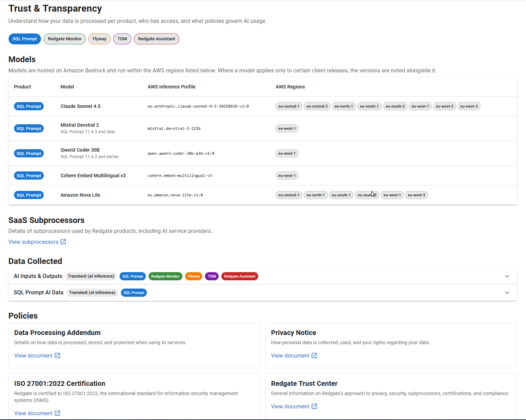Click eu-south-2 chip in Claude Sonnet 4.5 row
The height and width of the screenshot is (420, 526).
click(x=395, y=106)
